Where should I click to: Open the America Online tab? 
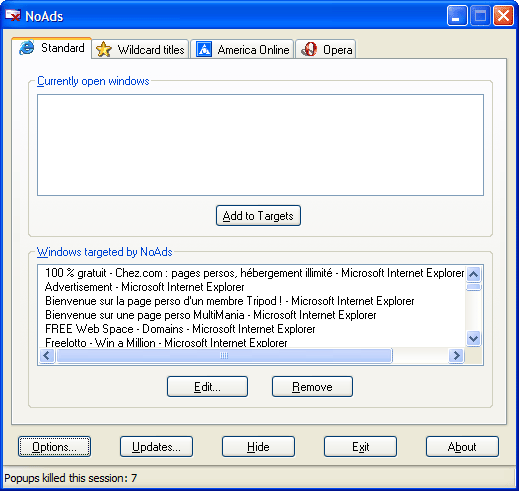pyautogui.click(x=242, y=49)
